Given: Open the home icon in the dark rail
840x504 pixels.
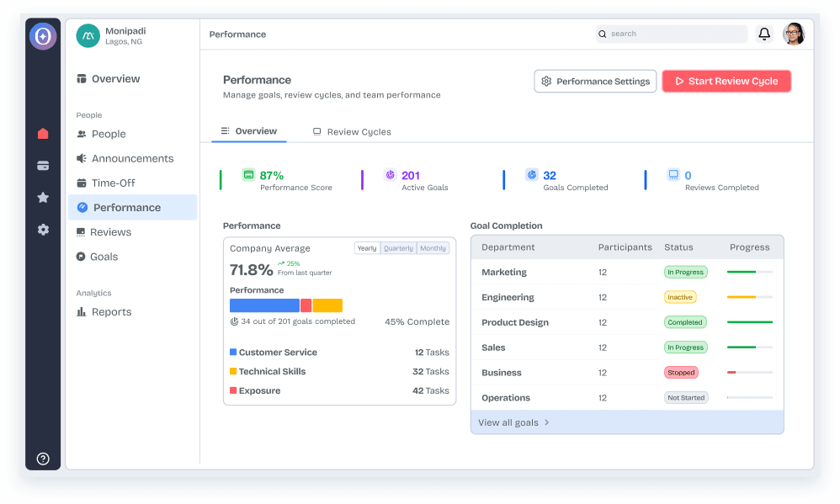Looking at the screenshot, I should coord(43,134).
